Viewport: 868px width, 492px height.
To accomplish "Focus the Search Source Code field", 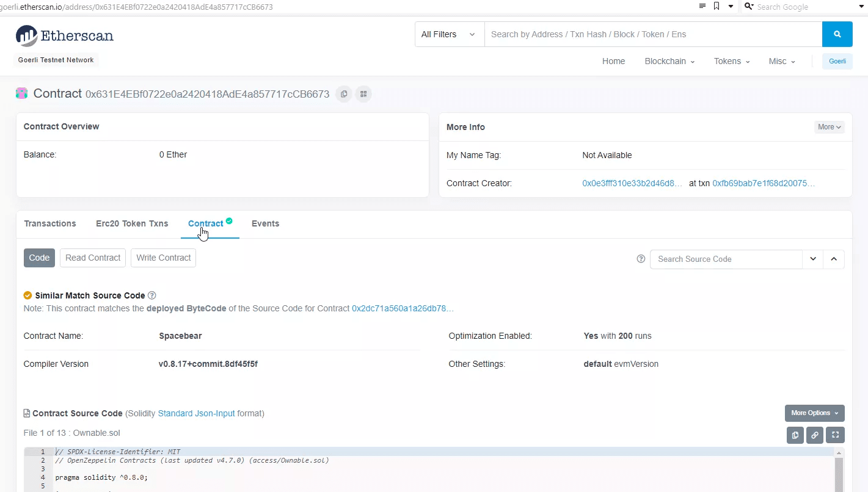I will click(726, 259).
